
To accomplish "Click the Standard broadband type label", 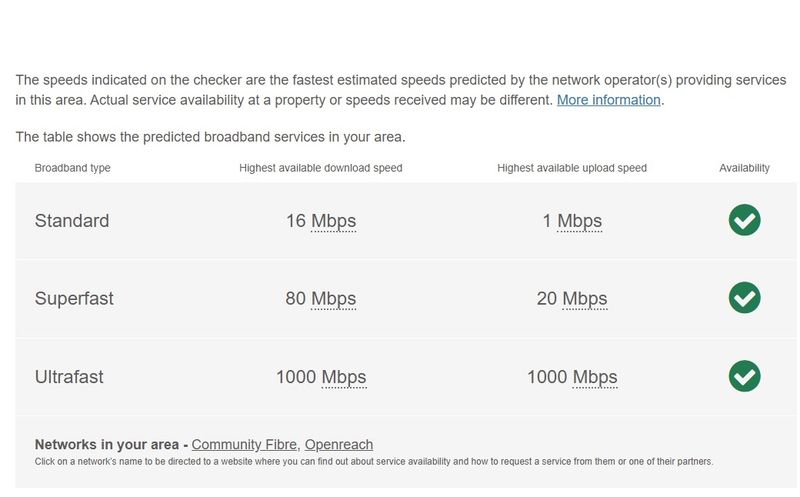I will pos(72,221).
